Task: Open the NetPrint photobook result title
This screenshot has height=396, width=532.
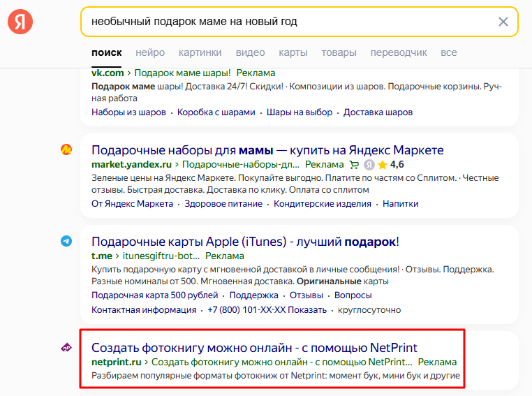Action: coord(254,347)
